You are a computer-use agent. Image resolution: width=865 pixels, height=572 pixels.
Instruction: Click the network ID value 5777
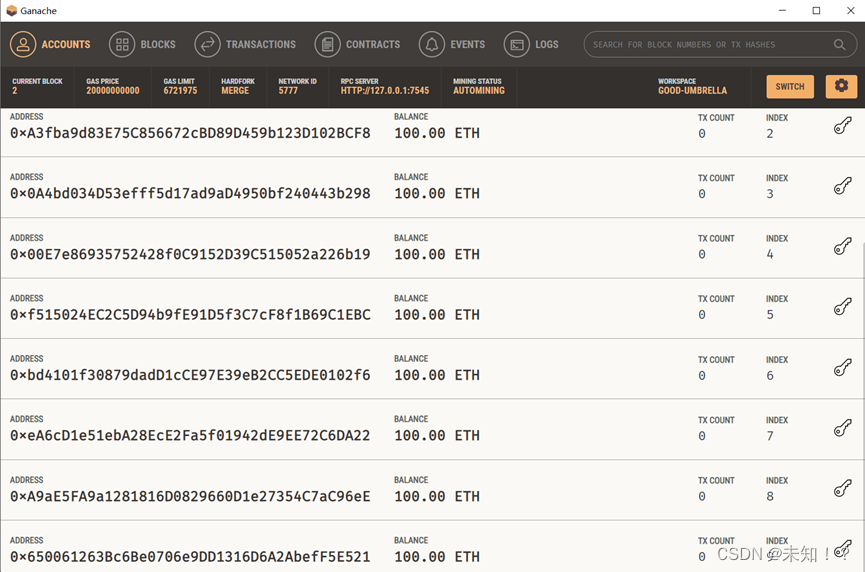point(288,90)
